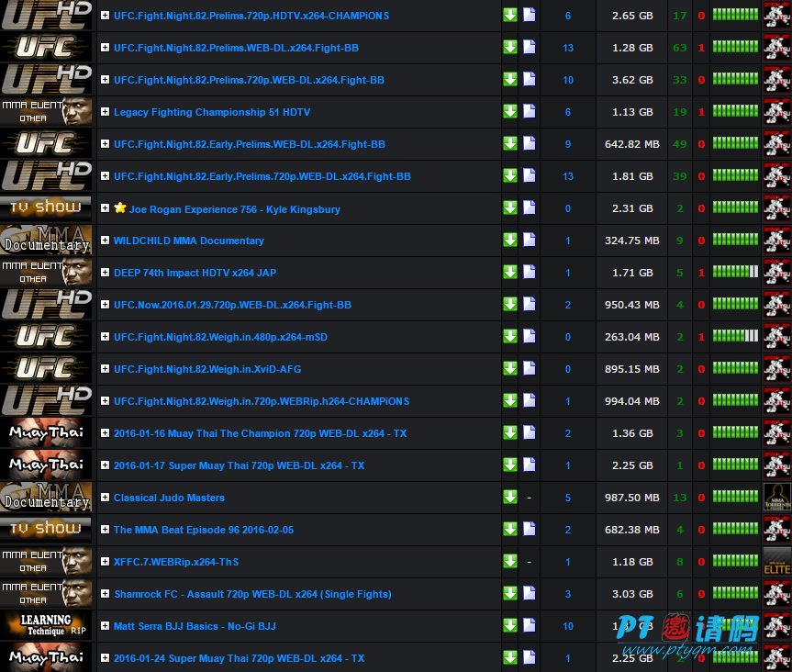Click comment count 13 on Prelims.WEB-DL.x264 row
Image resolution: width=792 pixels, height=672 pixels.
coord(568,48)
